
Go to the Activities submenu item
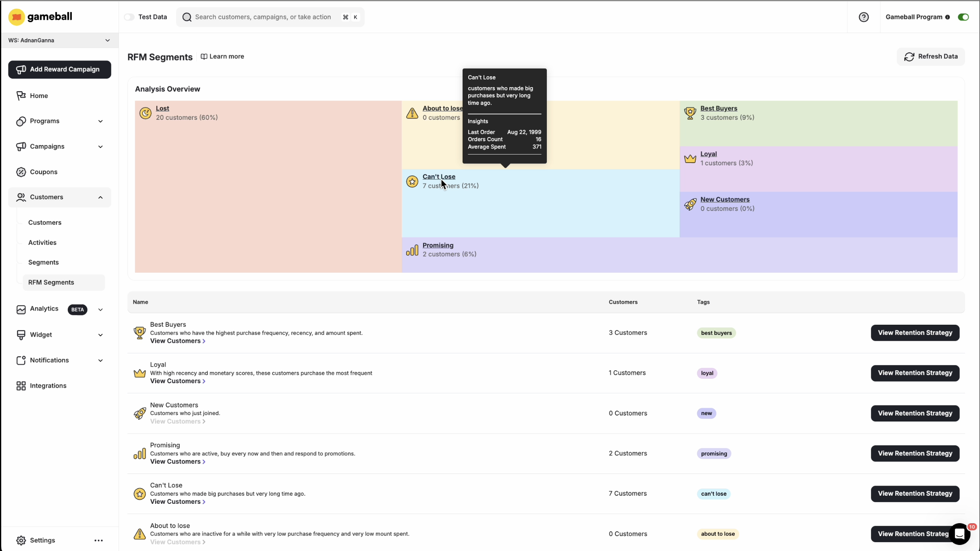pos(42,242)
